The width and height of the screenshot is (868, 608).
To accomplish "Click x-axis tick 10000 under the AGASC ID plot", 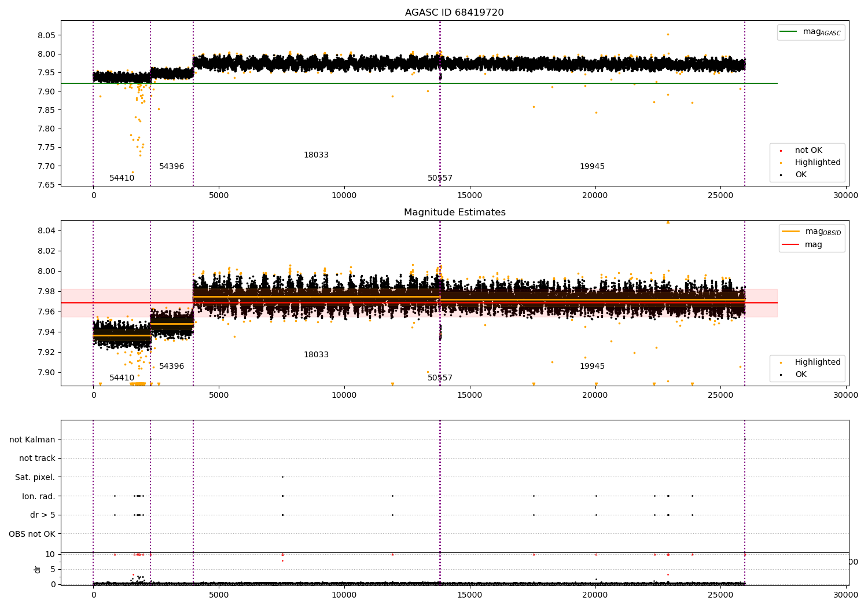I will [x=344, y=196].
